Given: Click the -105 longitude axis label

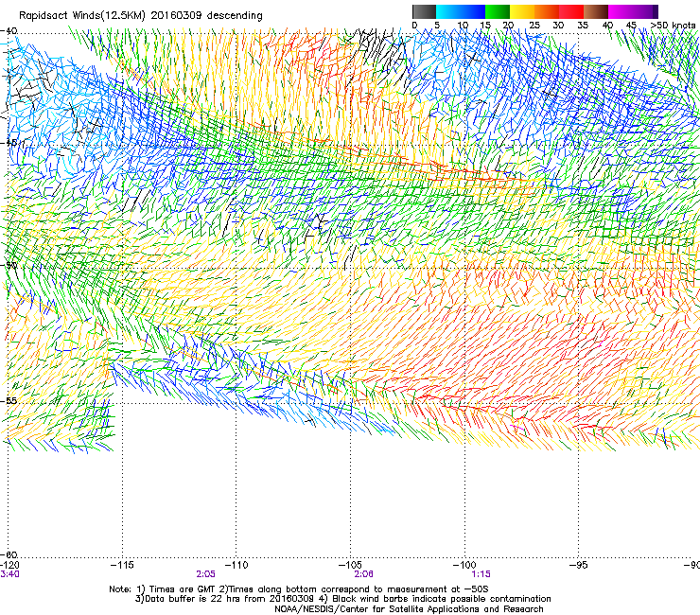Looking at the screenshot, I should click(x=350, y=565).
